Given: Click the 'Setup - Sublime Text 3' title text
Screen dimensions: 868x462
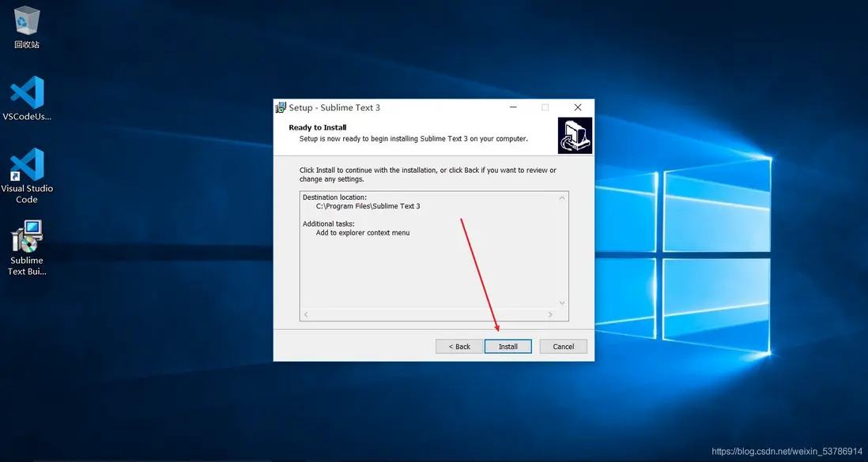Looking at the screenshot, I should tap(334, 107).
